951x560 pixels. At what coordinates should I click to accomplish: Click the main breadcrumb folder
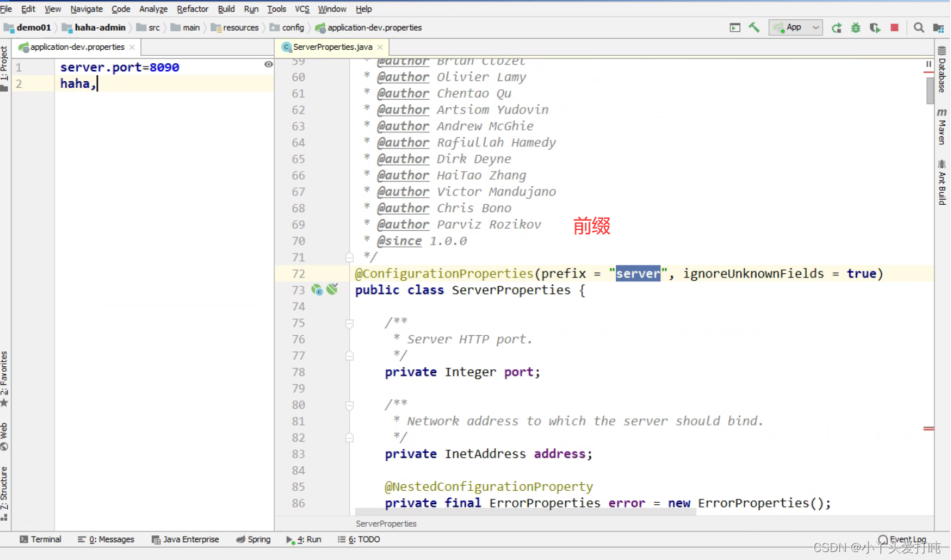click(186, 27)
